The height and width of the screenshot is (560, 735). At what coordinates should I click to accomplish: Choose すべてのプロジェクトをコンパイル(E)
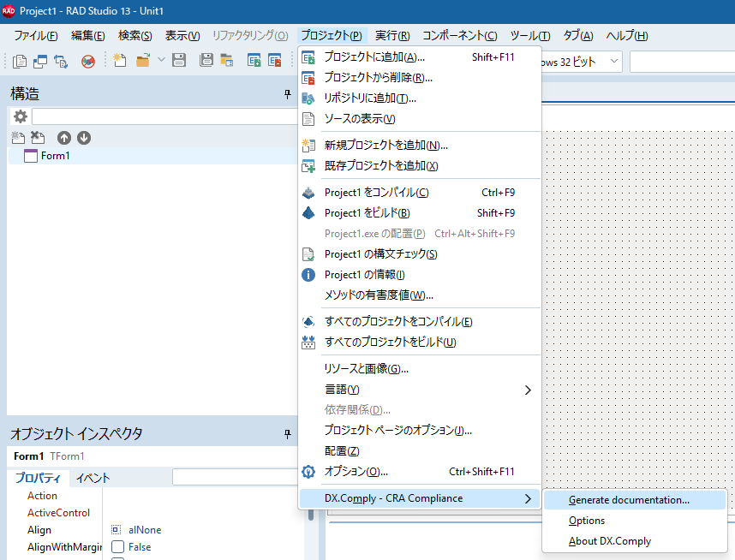click(x=420, y=322)
